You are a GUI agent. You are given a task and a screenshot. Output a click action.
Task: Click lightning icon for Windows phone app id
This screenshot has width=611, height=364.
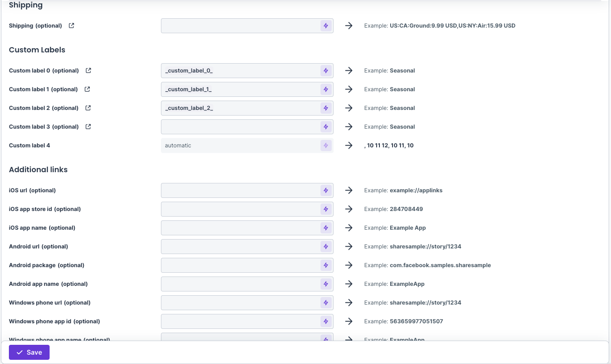326,321
